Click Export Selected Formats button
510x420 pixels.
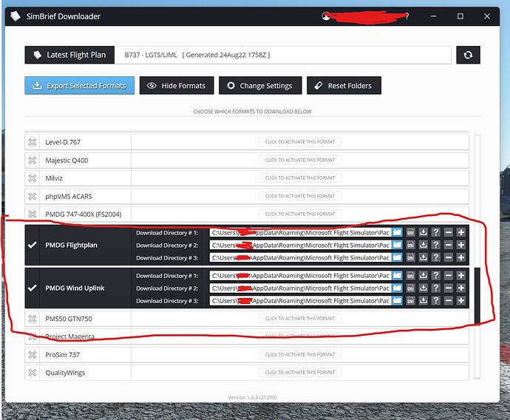pyautogui.click(x=79, y=86)
